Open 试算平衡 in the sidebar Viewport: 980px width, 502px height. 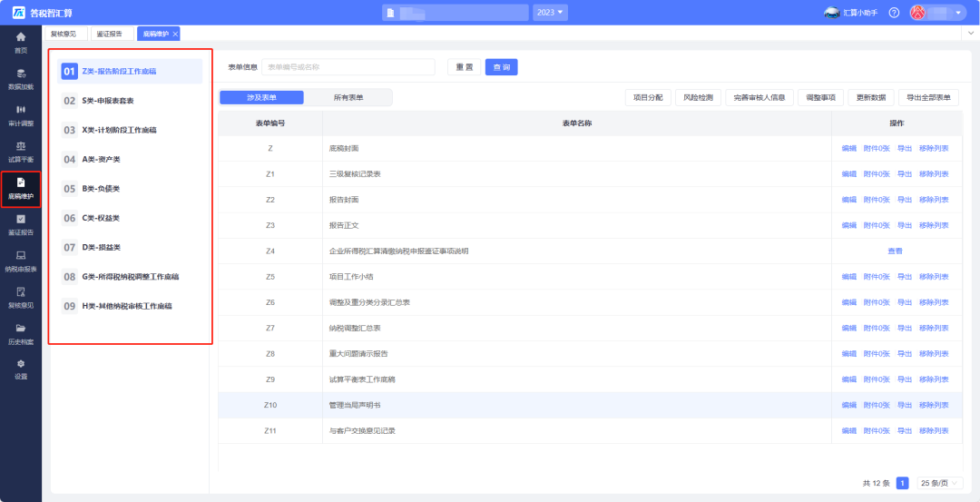(x=21, y=152)
